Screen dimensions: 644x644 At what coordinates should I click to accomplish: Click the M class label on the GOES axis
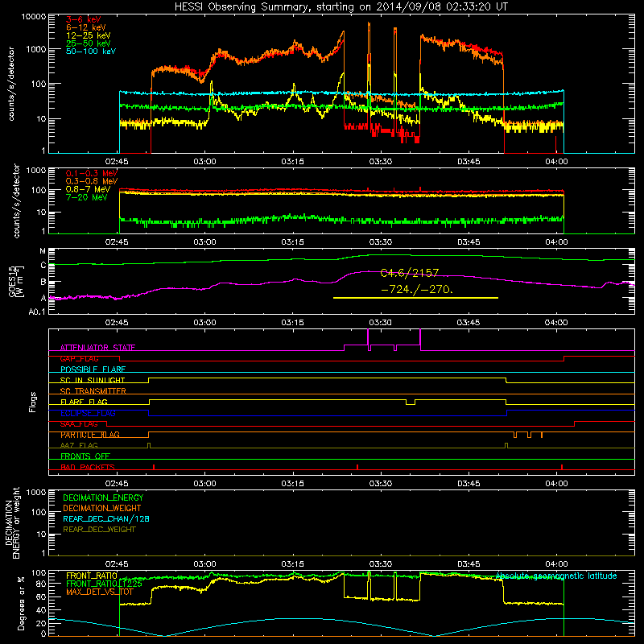[43, 251]
